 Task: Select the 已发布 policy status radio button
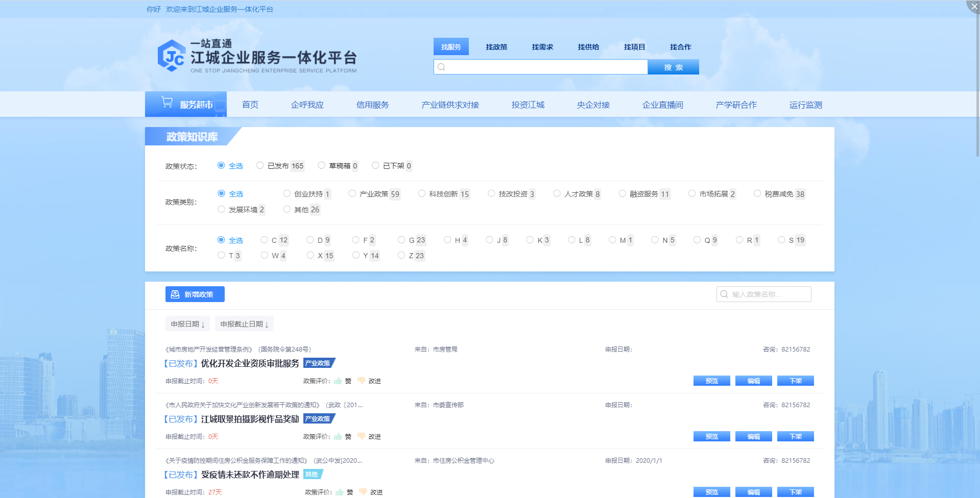coord(260,165)
